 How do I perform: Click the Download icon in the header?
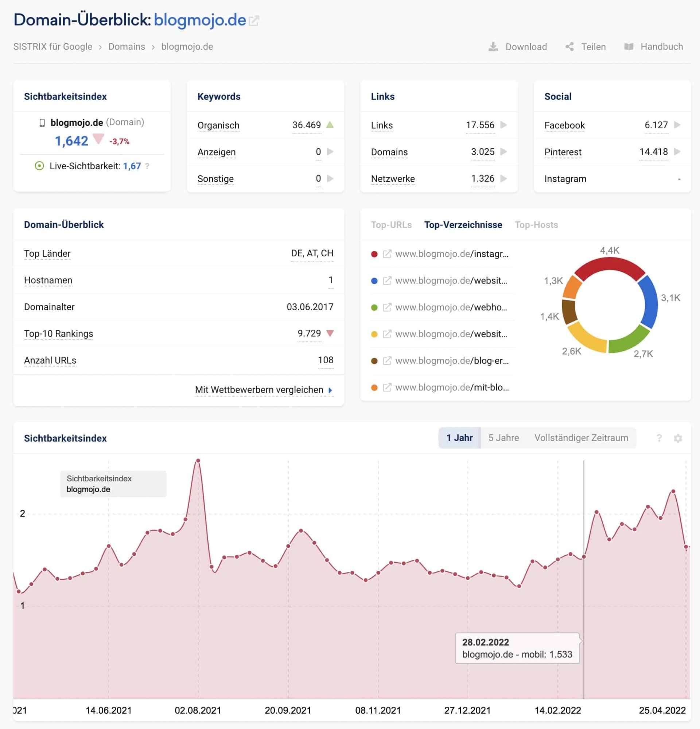tap(493, 47)
